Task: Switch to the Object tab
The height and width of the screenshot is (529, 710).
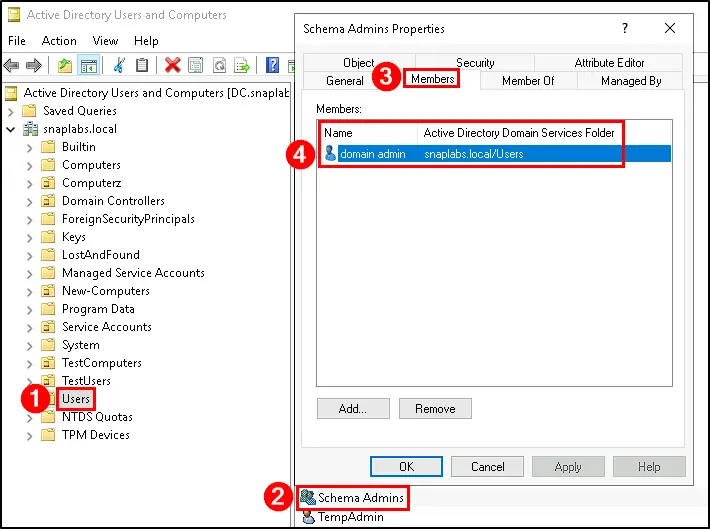Action: (x=359, y=63)
